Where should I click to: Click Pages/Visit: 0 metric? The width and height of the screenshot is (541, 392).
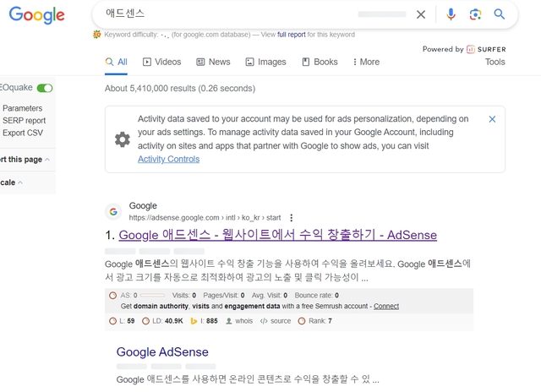coord(224,296)
